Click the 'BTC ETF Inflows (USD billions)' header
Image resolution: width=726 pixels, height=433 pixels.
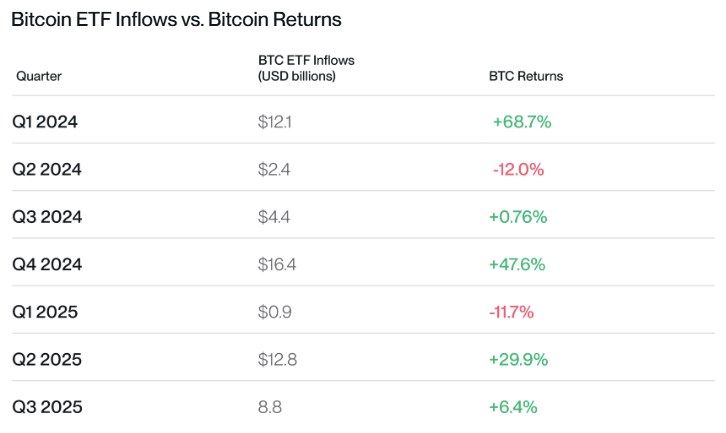pos(306,68)
